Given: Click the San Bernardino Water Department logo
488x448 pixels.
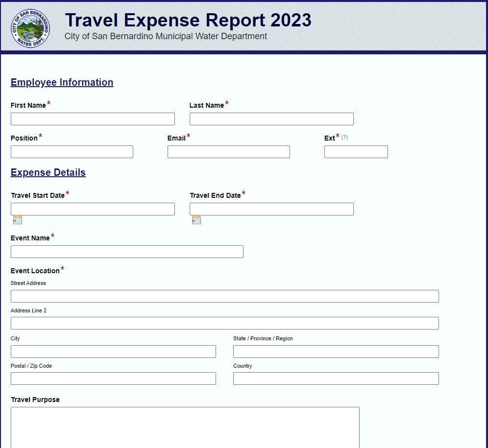Looking at the screenshot, I should pyautogui.click(x=30, y=28).
